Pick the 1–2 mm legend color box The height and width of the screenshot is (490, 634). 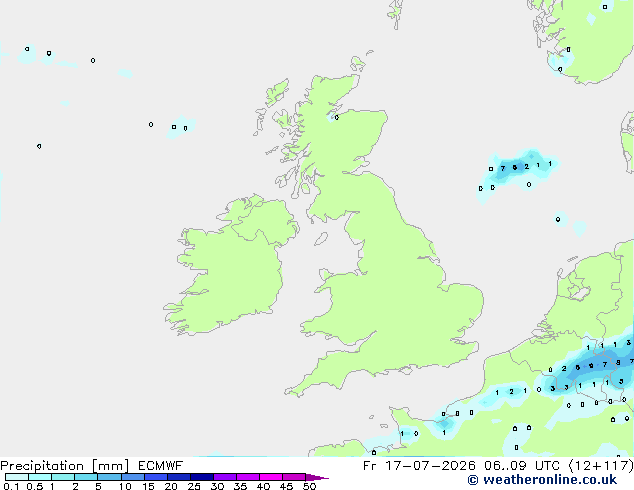[x=63, y=477]
